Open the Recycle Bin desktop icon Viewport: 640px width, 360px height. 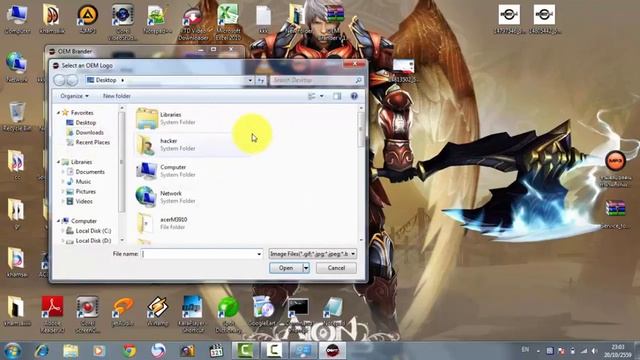17,116
